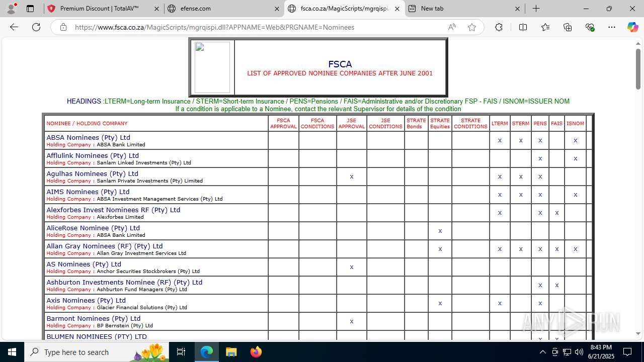This screenshot has width=644, height=362.
Task: Open the Split screen icon
Action: tap(523, 27)
